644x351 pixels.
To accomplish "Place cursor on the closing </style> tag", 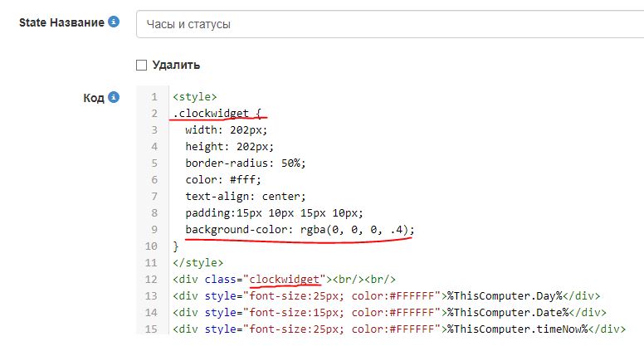I will coord(198,263).
